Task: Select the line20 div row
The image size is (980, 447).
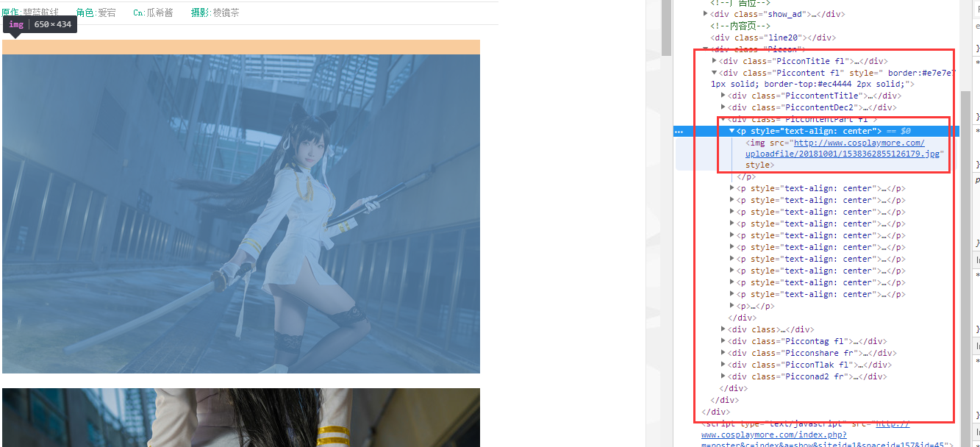Action: click(773, 37)
